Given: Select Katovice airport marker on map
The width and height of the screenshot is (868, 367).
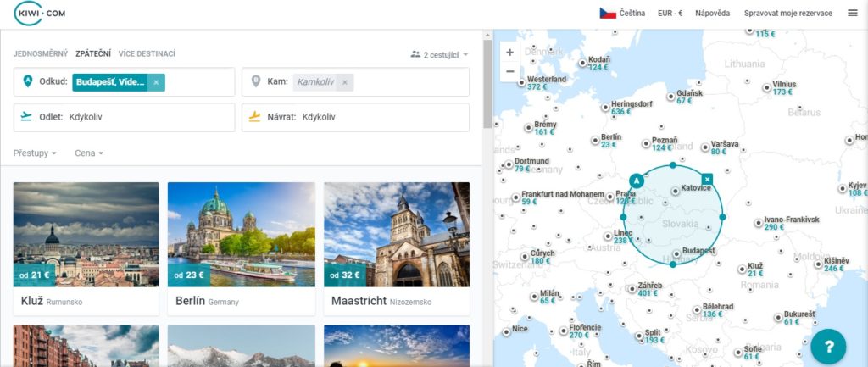Looking at the screenshot, I should (676, 191).
